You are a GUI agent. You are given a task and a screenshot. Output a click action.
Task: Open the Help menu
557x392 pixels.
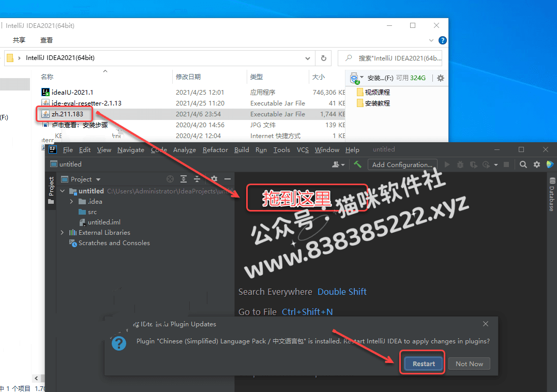point(352,150)
